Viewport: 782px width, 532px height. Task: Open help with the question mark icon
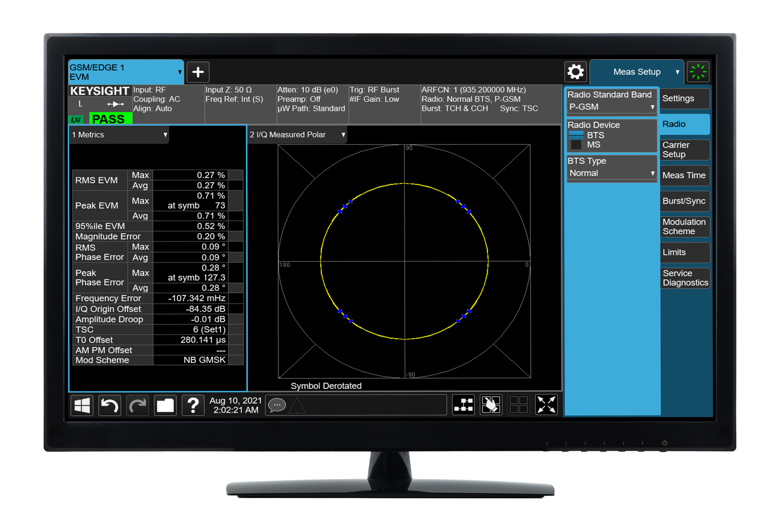193,405
